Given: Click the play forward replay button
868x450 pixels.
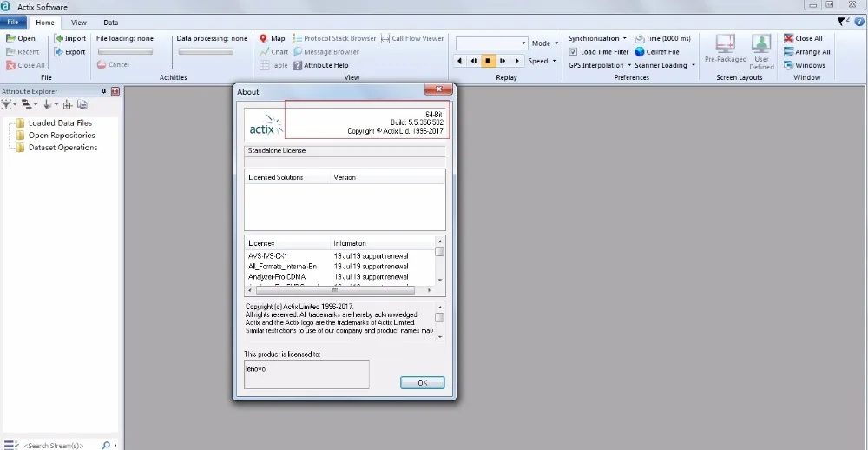Looking at the screenshot, I should pos(516,61).
